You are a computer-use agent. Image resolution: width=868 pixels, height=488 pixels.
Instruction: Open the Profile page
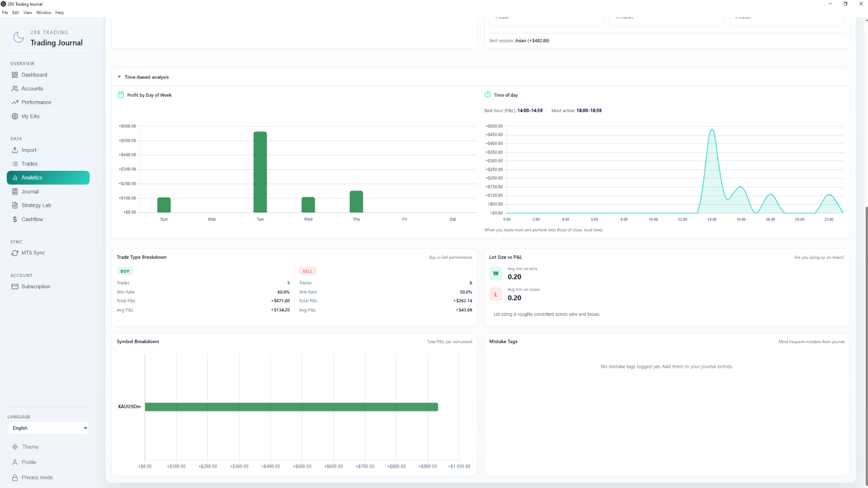point(28,462)
